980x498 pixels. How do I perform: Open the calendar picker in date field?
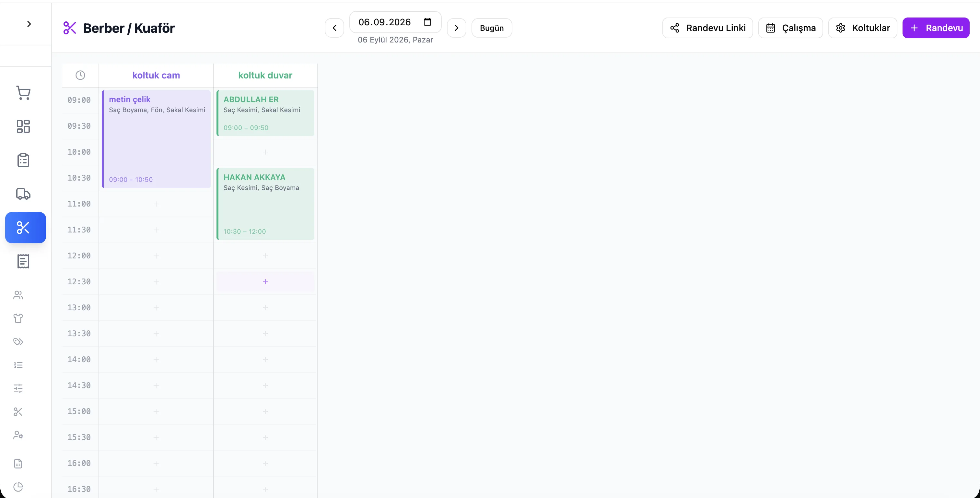click(x=427, y=22)
